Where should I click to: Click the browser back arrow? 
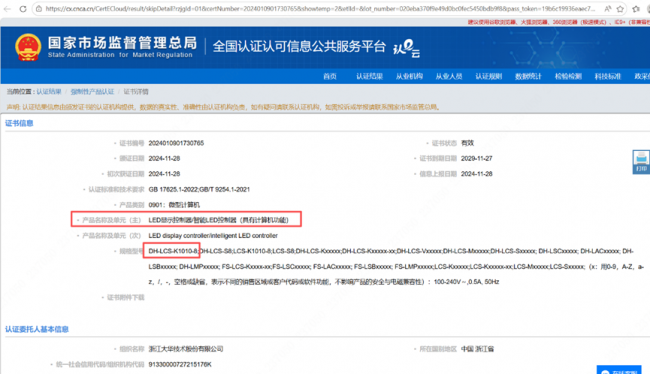(7, 9)
